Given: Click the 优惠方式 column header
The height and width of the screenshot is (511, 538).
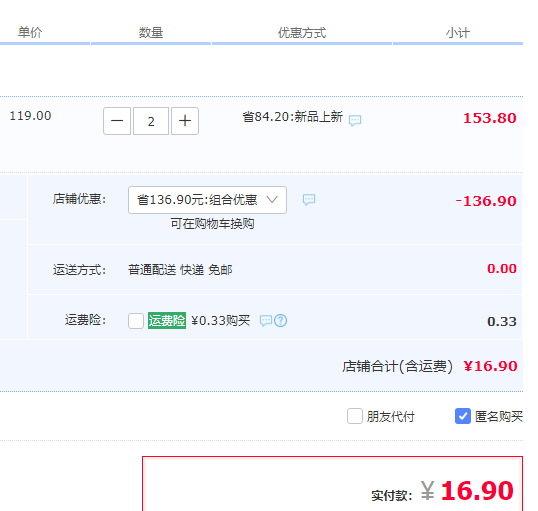Looking at the screenshot, I should coord(302,33).
